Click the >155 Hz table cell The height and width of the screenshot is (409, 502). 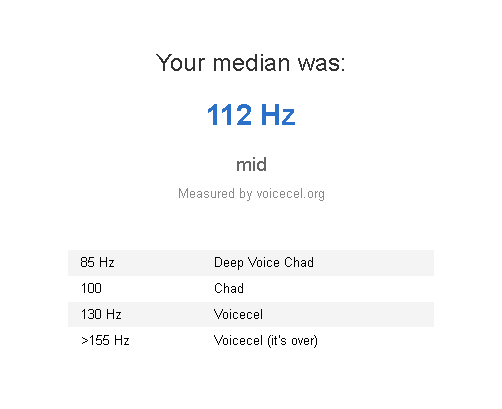[x=105, y=340]
